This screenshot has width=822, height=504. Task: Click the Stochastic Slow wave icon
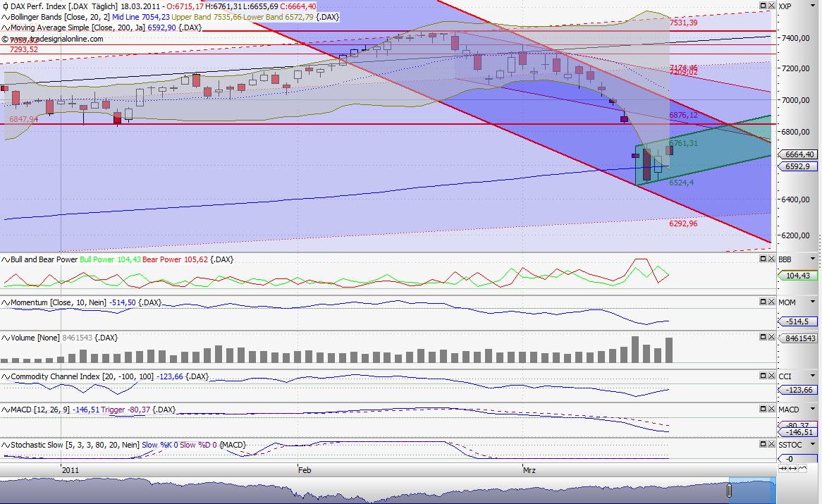pos(6,445)
